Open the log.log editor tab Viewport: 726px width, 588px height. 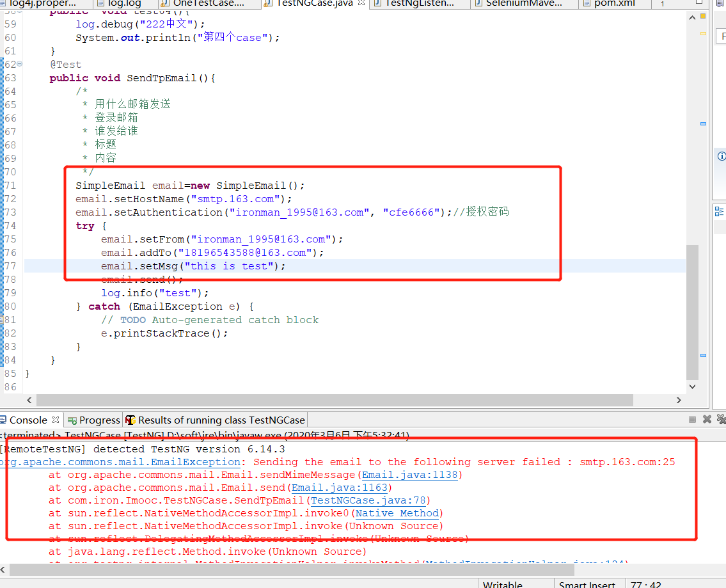pyautogui.click(x=124, y=4)
